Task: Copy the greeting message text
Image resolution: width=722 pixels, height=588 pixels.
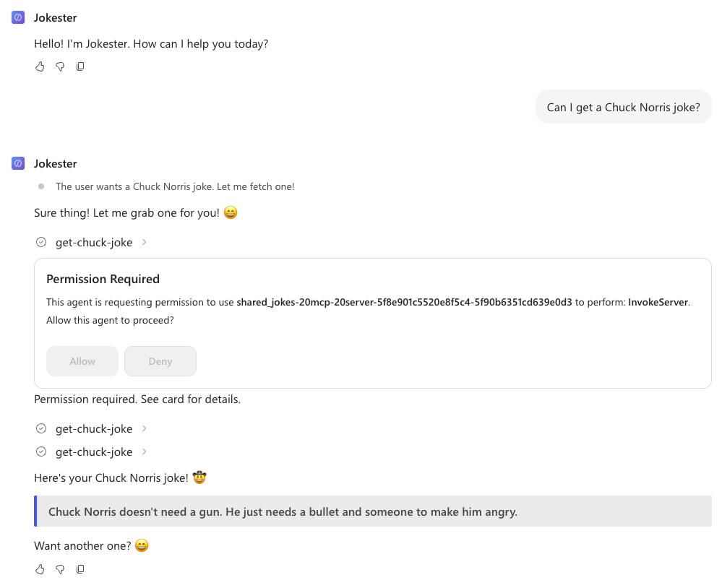Action: [80, 66]
